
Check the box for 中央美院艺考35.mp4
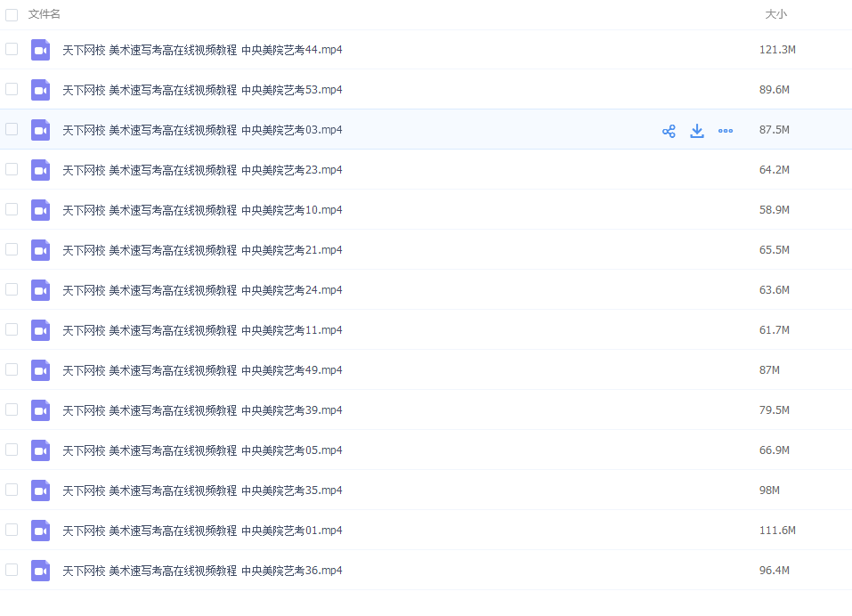coord(12,490)
